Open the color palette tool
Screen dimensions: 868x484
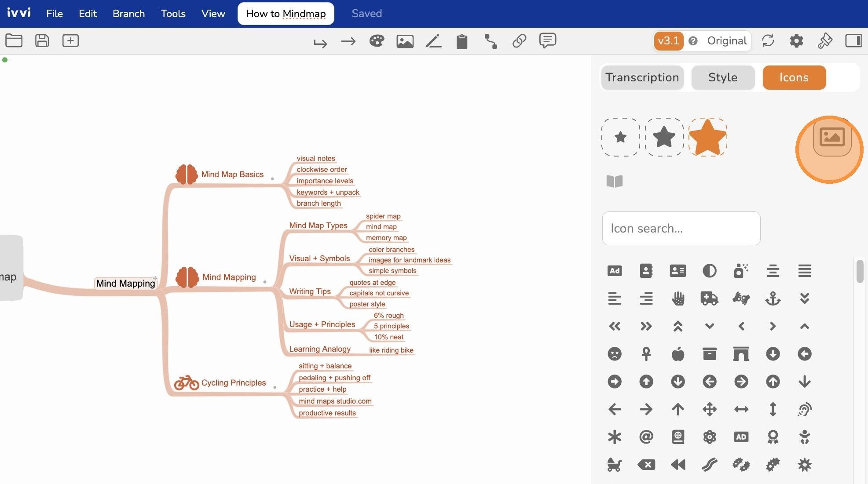tap(377, 41)
